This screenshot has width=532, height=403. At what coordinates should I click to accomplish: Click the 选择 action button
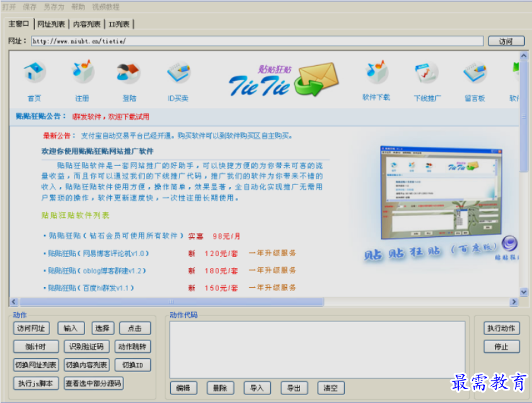click(102, 328)
